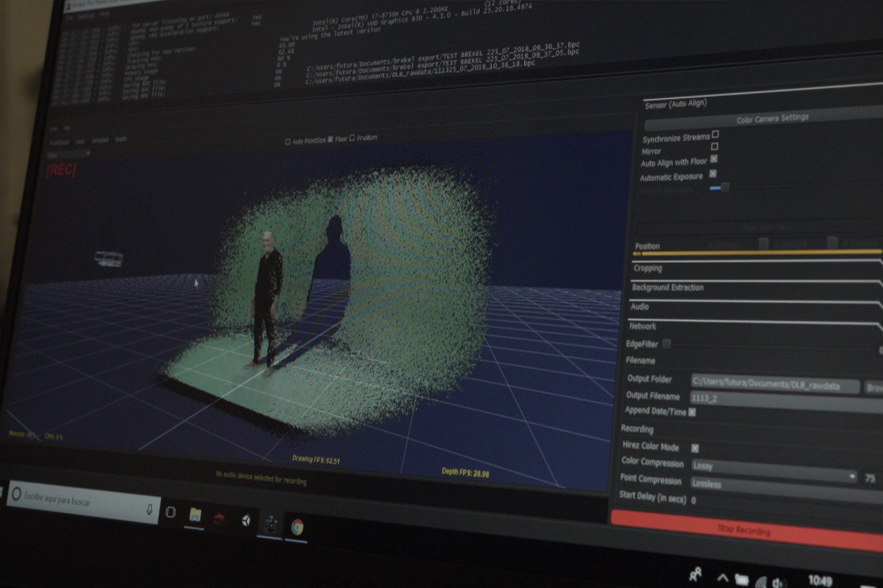The width and height of the screenshot is (883, 588).
Task: Toggle the Frustum checkbox
Action: pyautogui.click(x=352, y=138)
